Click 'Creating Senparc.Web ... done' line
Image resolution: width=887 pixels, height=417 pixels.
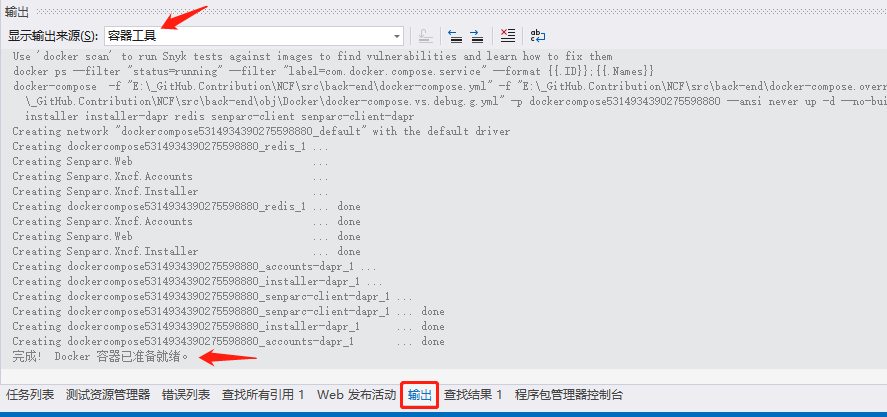tap(186, 236)
